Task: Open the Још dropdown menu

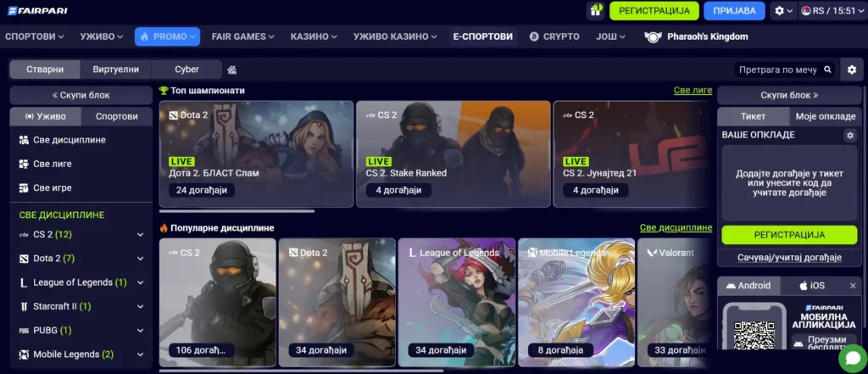Action: [610, 36]
